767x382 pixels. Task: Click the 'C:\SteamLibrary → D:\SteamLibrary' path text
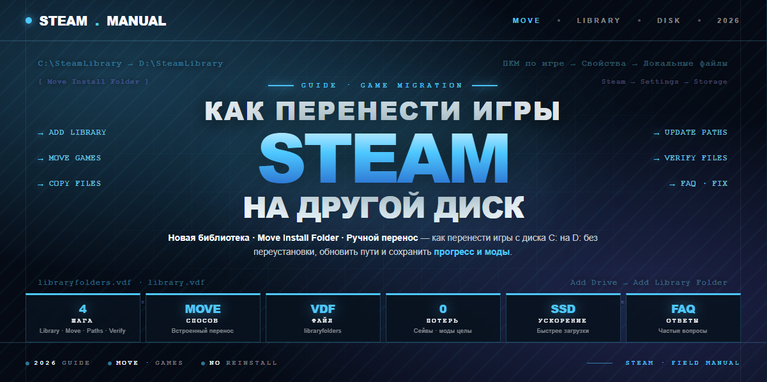[x=130, y=64]
